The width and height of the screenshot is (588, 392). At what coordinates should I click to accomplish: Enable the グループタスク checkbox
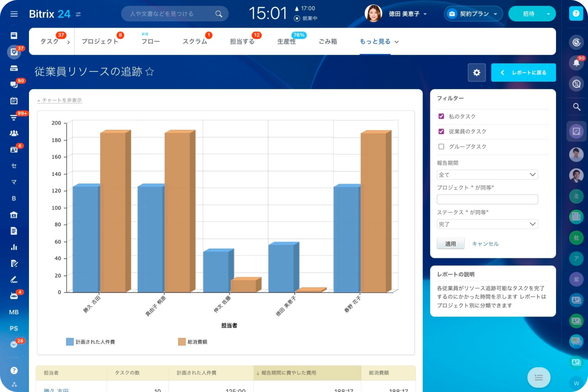(x=441, y=146)
